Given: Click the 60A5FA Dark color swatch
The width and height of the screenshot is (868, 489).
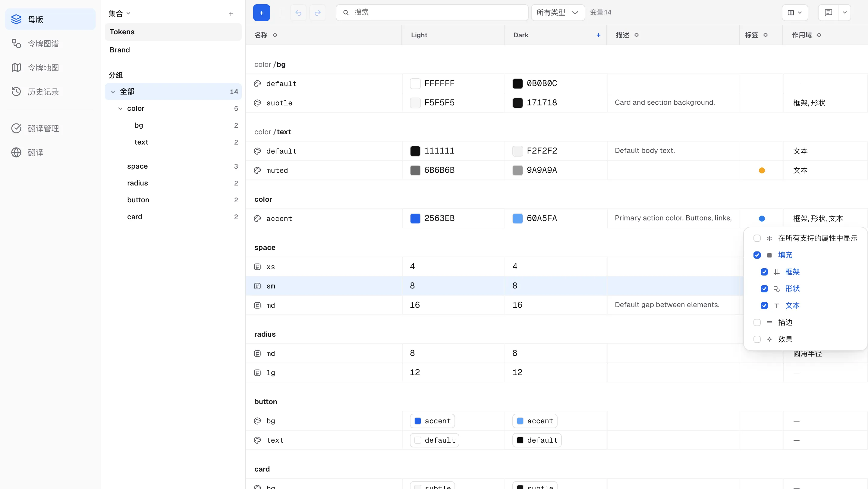Looking at the screenshot, I should (x=517, y=218).
